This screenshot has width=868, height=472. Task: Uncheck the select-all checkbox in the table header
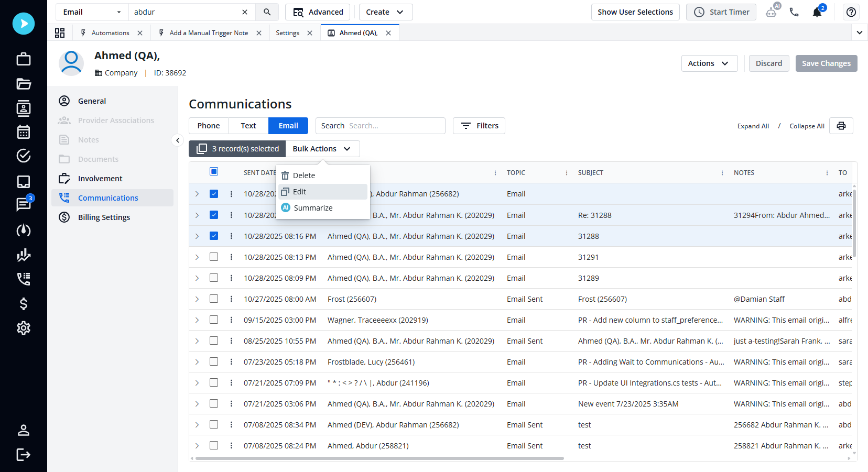(x=213, y=171)
